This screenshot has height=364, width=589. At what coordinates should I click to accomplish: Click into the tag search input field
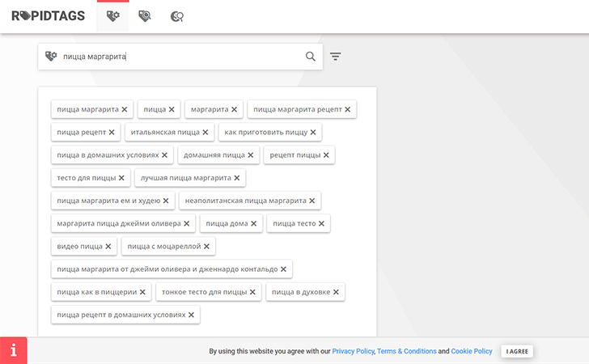tap(178, 57)
